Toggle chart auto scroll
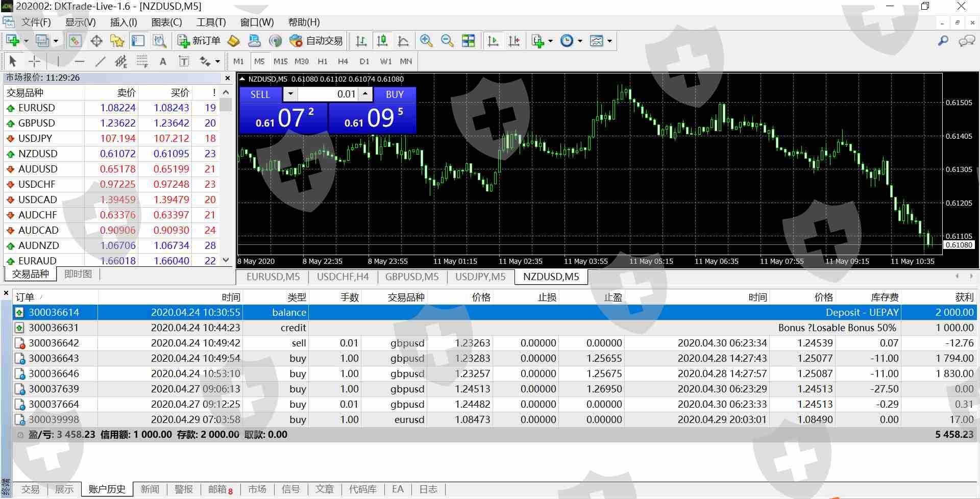The height and width of the screenshot is (499, 980). point(493,41)
